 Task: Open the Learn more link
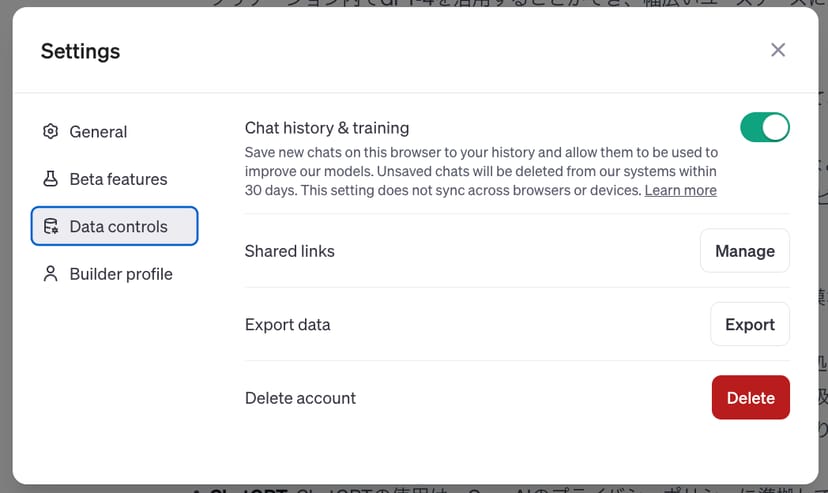680,190
